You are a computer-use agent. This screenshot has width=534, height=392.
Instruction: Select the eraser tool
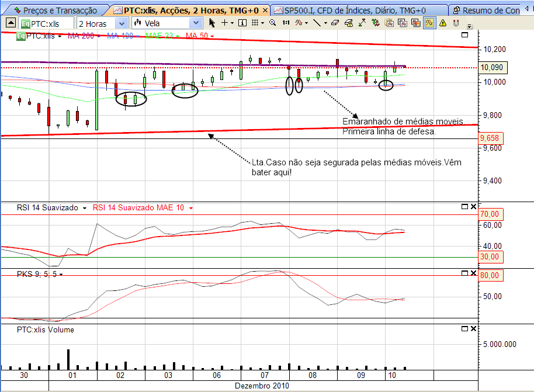[x=335, y=23]
